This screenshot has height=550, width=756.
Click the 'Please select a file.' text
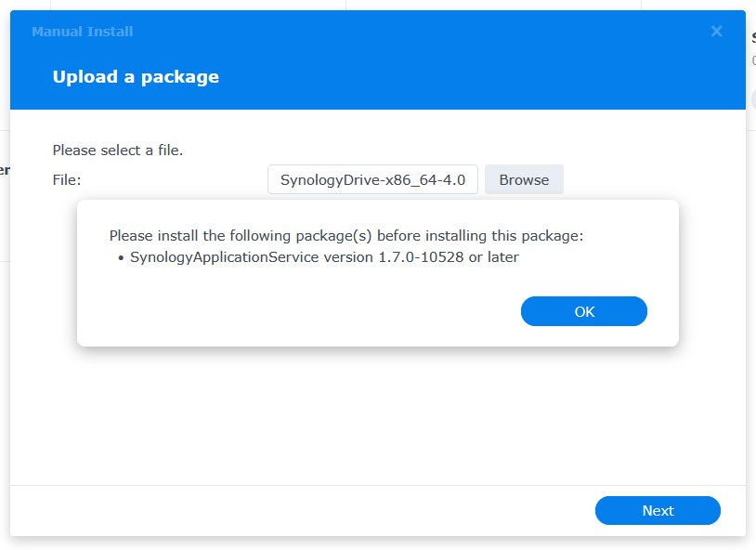[x=118, y=150]
